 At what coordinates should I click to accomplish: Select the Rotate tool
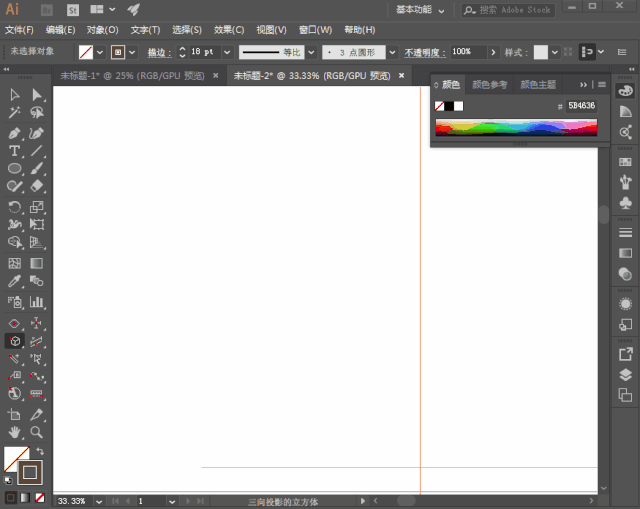[15, 207]
